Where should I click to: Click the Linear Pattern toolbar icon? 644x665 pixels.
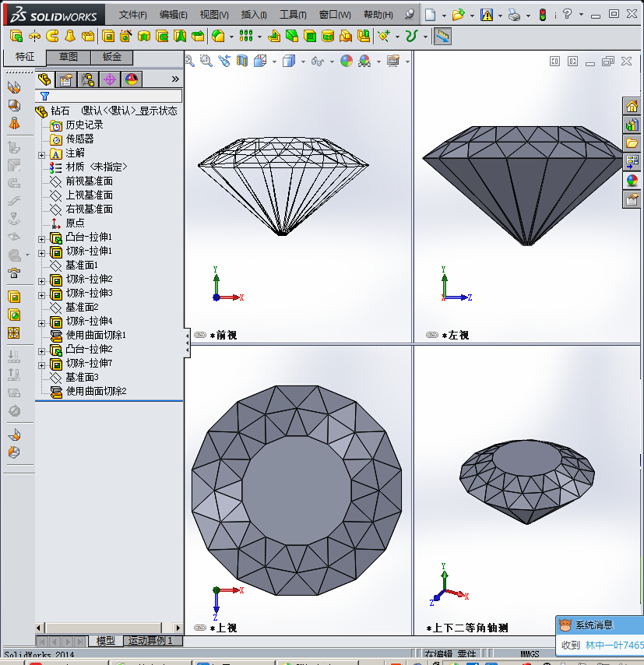[x=246, y=36]
